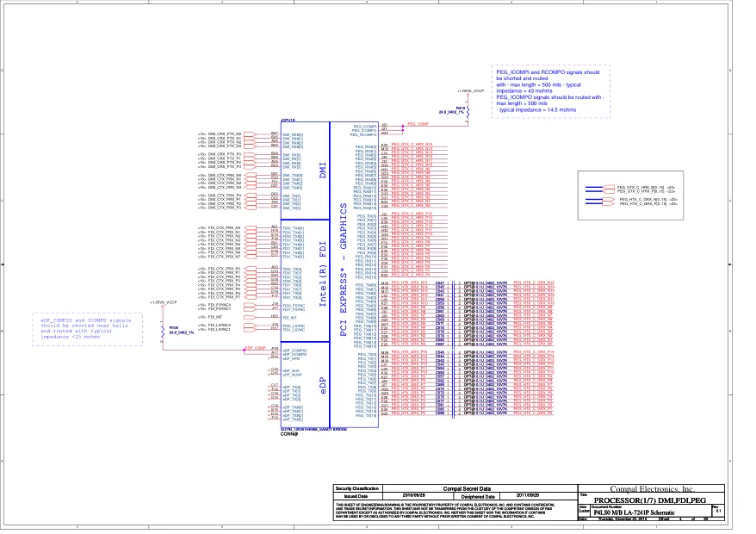Screen dimensions: 756x534
Task: Click the "Deciphered Date" label
Action: click(x=478, y=496)
